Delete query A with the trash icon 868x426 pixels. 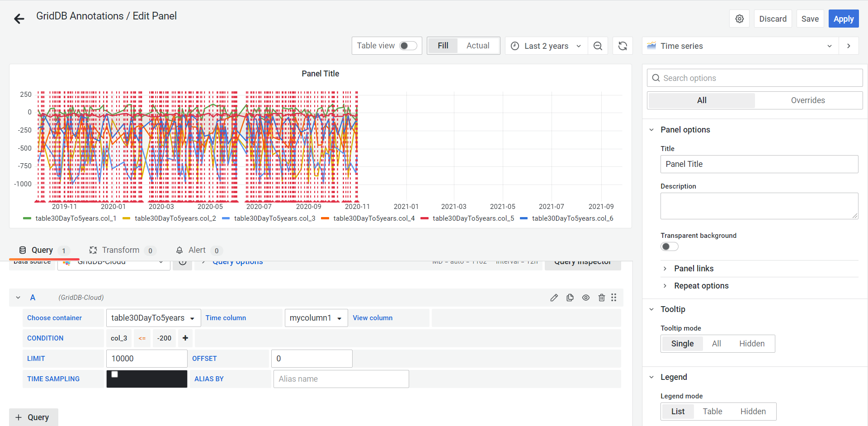(x=601, y=298)
